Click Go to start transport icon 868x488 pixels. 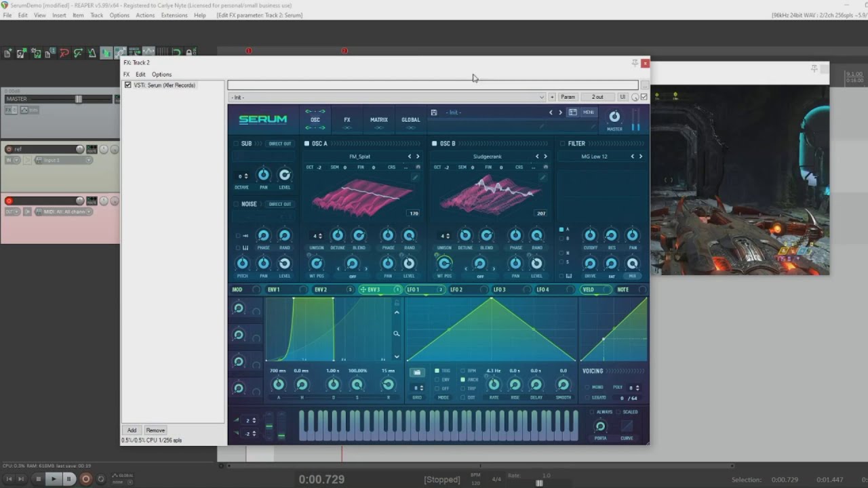click(9, 479)
